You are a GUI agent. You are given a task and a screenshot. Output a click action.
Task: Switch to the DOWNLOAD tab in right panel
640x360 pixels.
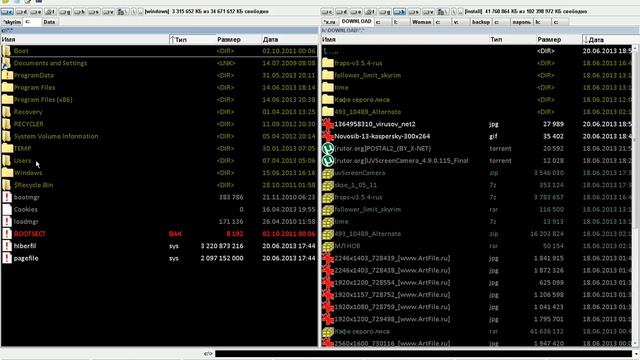(x=356, y=22)
